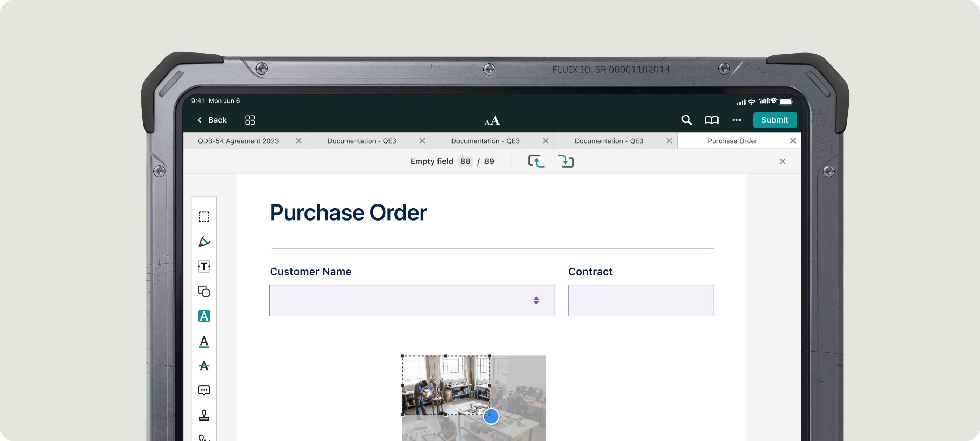Switch to QDB-54 Agreement 2023 tab
The width and height of the screenshot is (980, 441).
(x=238, y=141)
